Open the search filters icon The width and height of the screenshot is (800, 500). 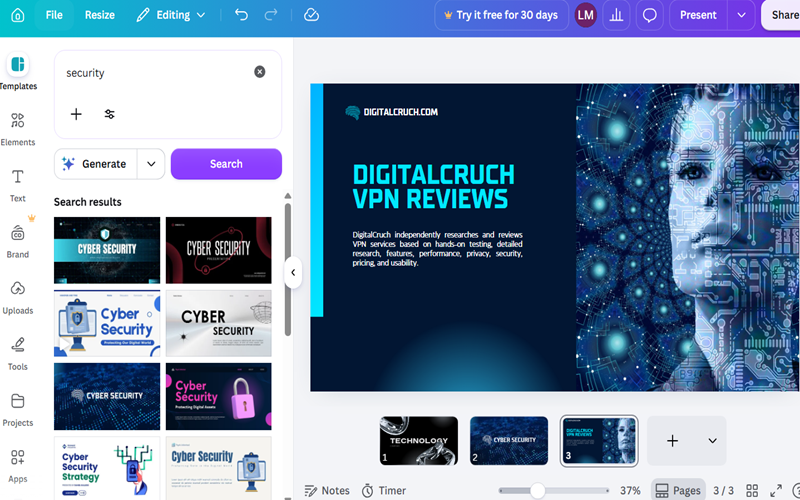[x=109, y=114]
